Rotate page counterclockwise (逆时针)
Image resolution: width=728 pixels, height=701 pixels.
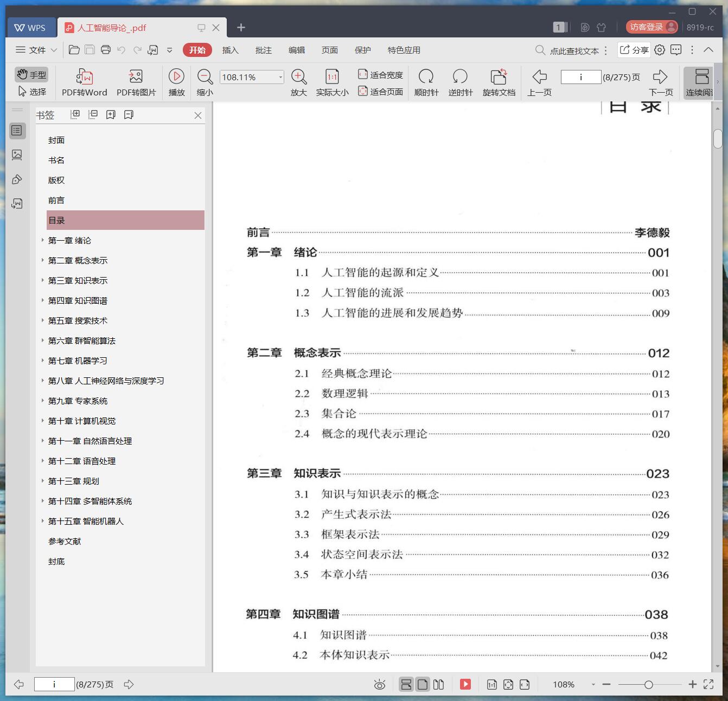pyautogui.click(x=460, y=82)
